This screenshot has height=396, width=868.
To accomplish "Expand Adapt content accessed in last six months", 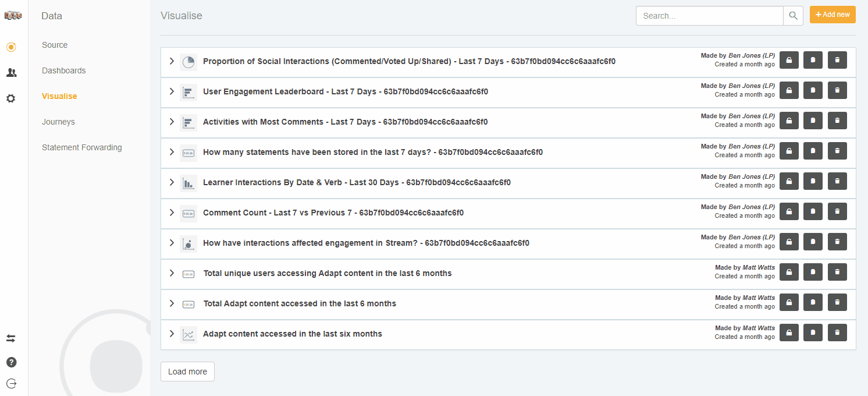I will (172, 334).
